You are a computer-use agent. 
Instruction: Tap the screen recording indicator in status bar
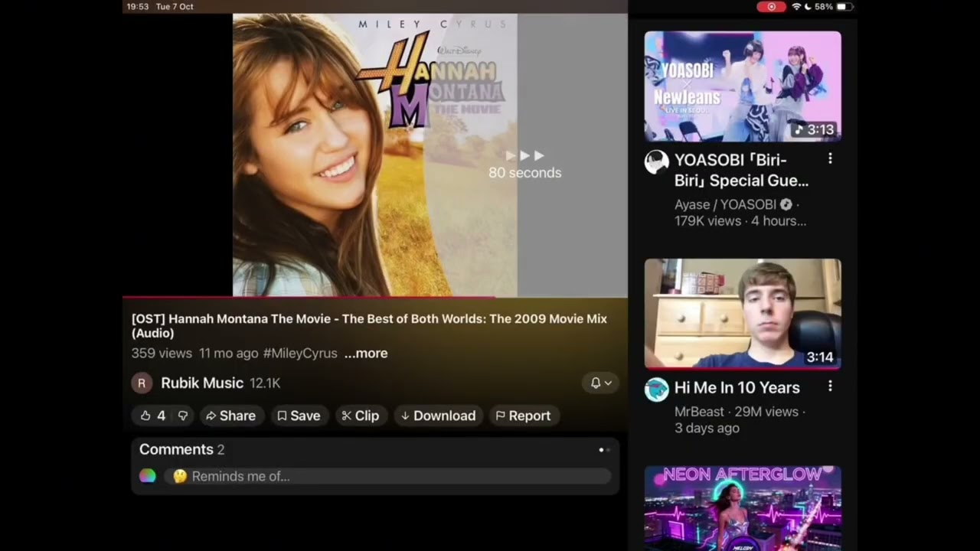[x=771, y=7]
